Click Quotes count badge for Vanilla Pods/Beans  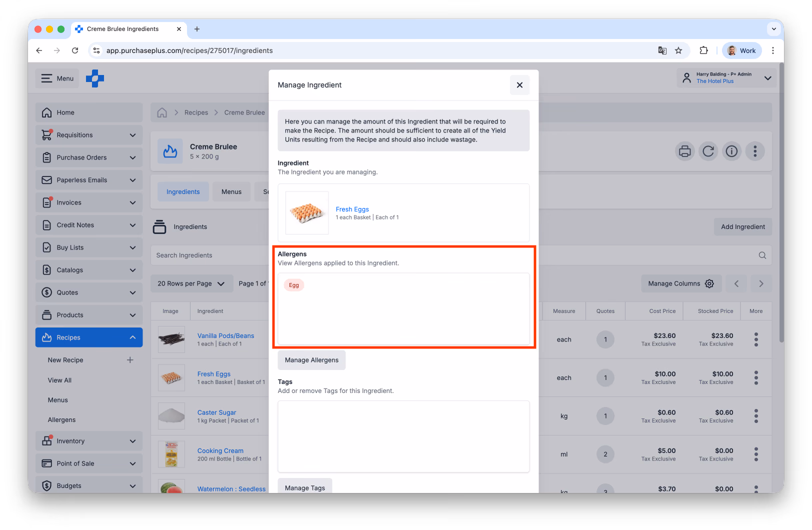[x=605, y=339]
